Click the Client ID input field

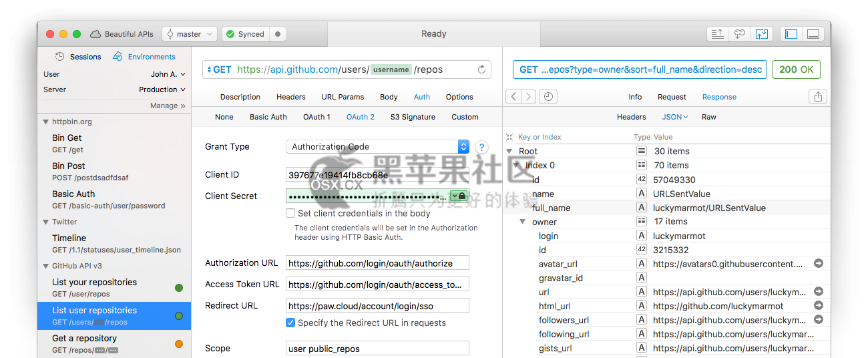coord(377,175)
